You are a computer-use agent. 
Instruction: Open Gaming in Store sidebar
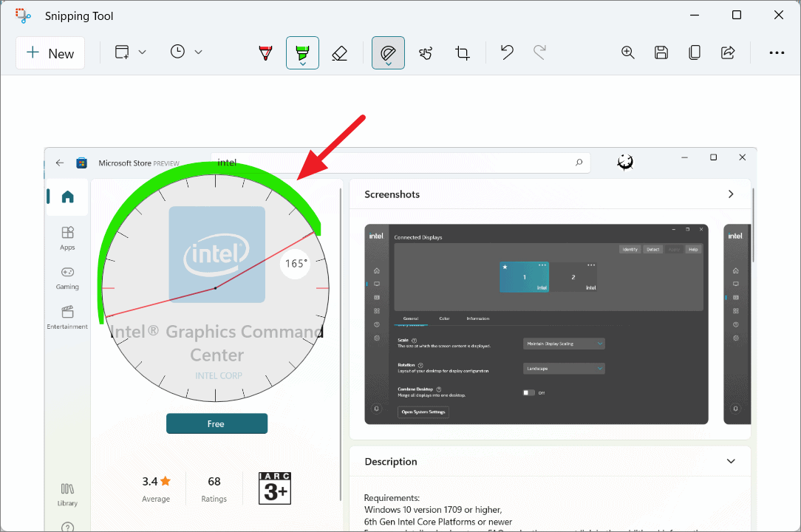[67, 278]
